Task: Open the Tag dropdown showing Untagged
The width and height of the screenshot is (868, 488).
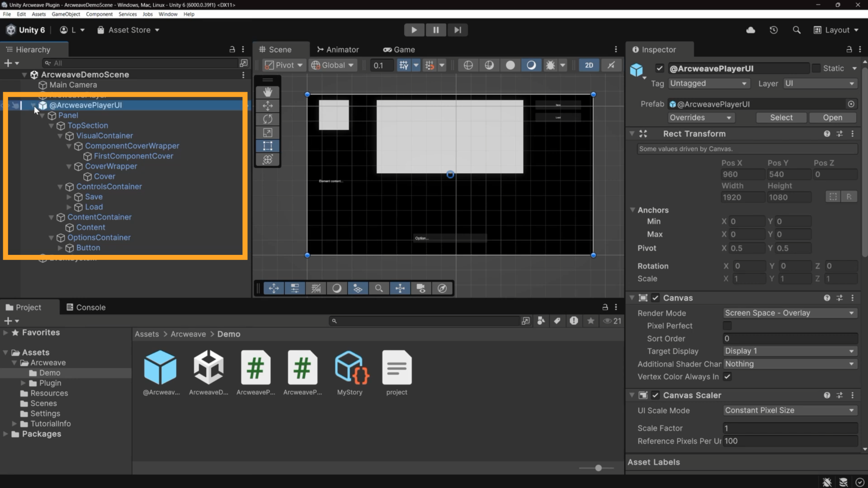Action: pyautogui.click(x=708, y=84)
